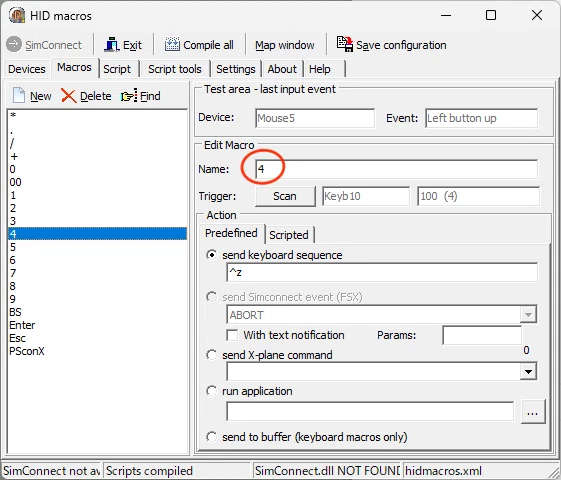Switch to the Scripted action tab
561x480 pixels.
[289, 235]
